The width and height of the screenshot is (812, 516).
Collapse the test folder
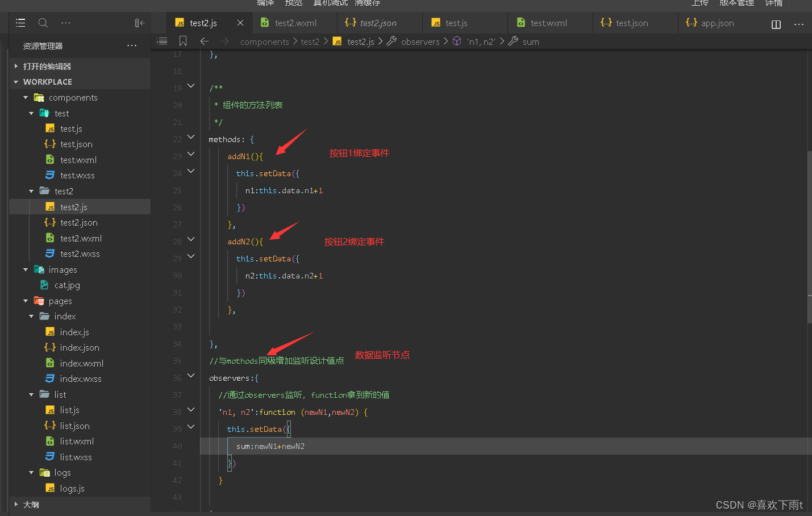point(31,113)
